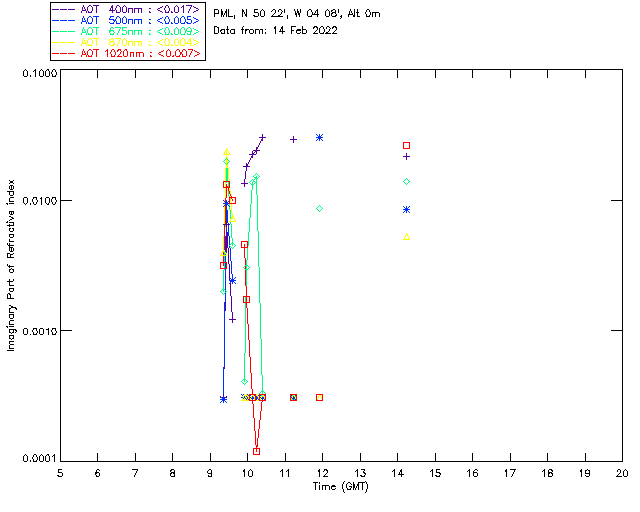Select the purple plus marker after 14 GMT

[407, 157]
